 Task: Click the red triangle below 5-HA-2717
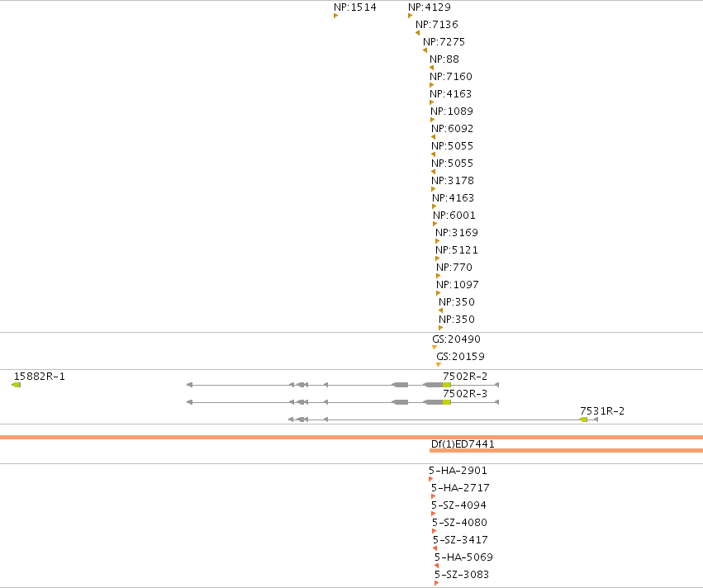click(434, 496)
